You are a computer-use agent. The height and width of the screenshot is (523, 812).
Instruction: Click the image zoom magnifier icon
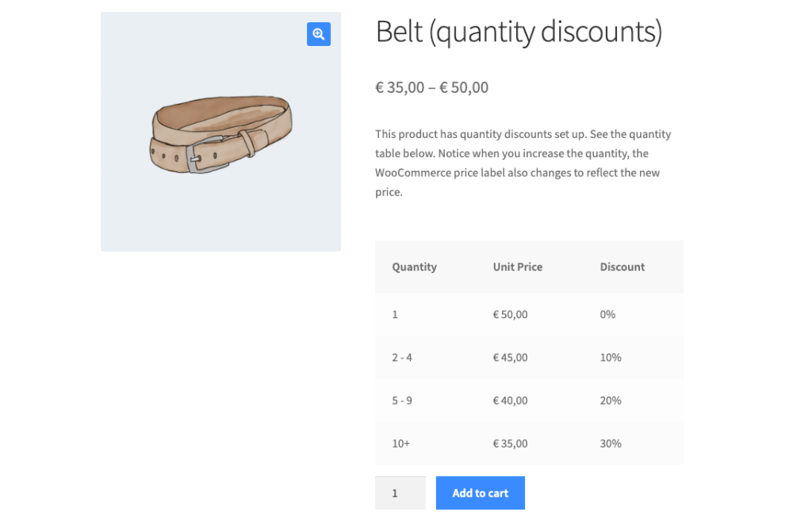point(318,34)
